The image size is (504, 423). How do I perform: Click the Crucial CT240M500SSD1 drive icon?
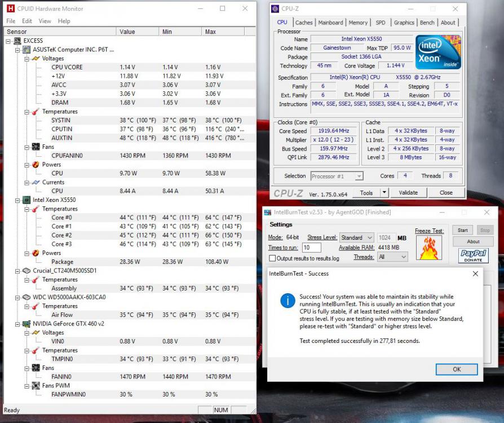(x=26, y=271)
